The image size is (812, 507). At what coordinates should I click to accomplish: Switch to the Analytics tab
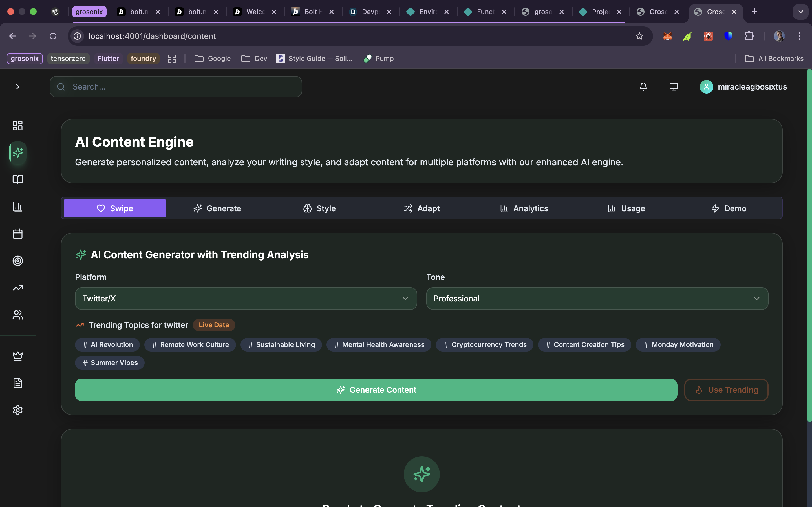point(524,208)
